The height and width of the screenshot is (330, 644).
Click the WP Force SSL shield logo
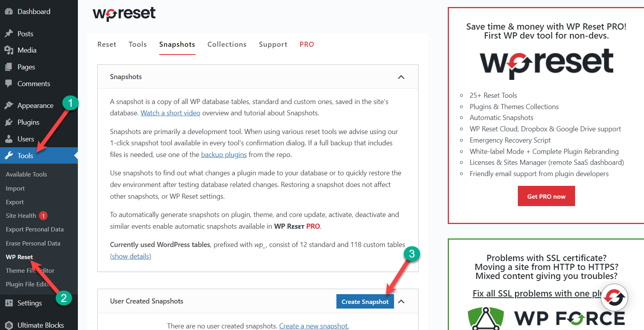point(486,318)
